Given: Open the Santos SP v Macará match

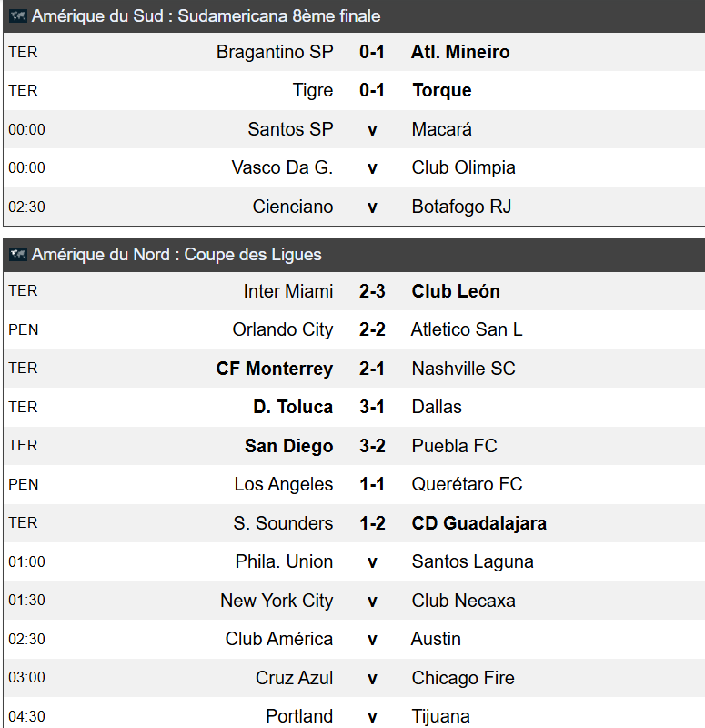Looking at the screenshot, I should (x=354, y=129).
